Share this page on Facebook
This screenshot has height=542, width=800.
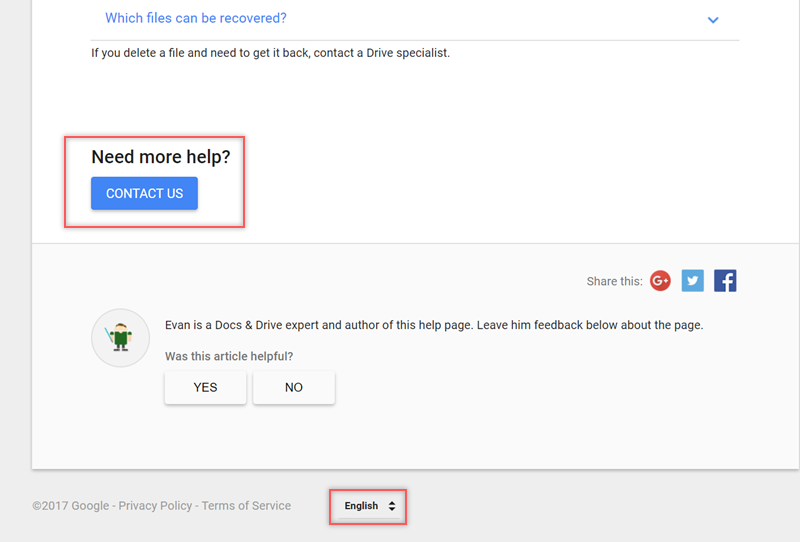pos(725,281)
